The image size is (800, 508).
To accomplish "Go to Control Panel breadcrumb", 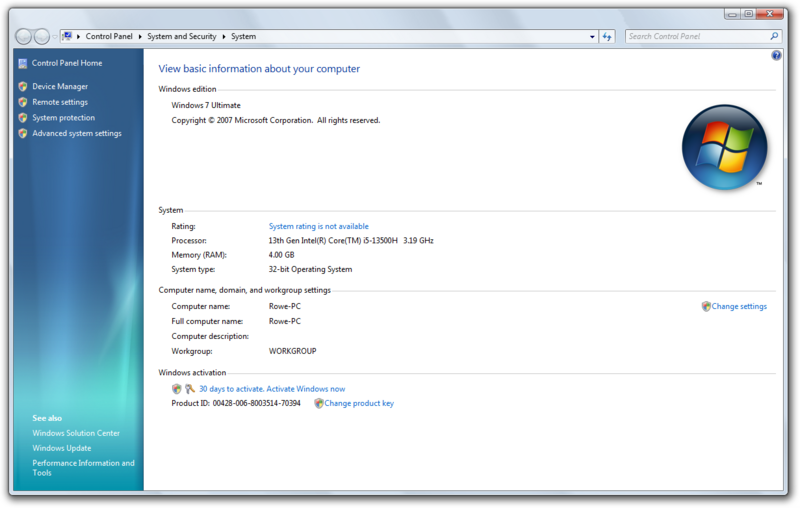I will click(109, 37).
